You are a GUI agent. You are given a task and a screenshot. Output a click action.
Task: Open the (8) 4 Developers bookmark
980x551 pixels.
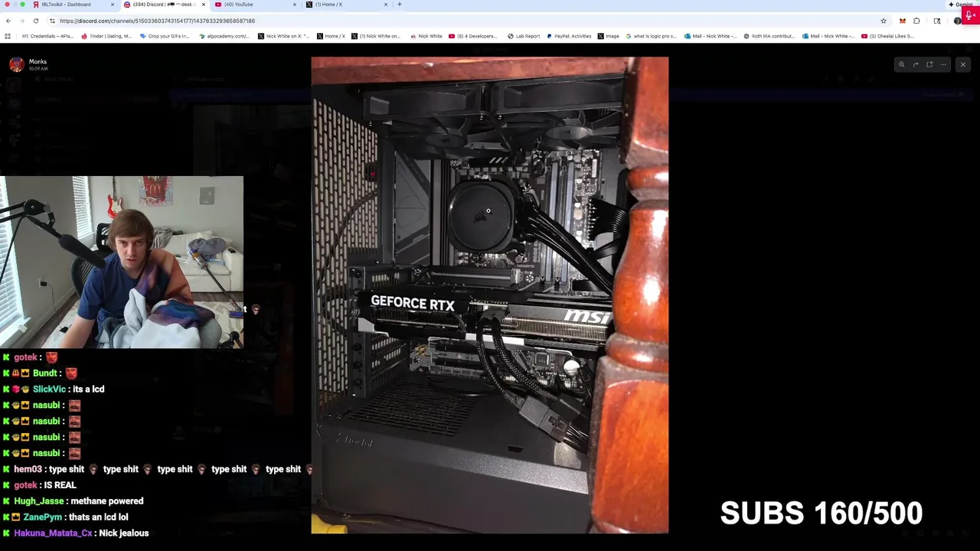472,36
